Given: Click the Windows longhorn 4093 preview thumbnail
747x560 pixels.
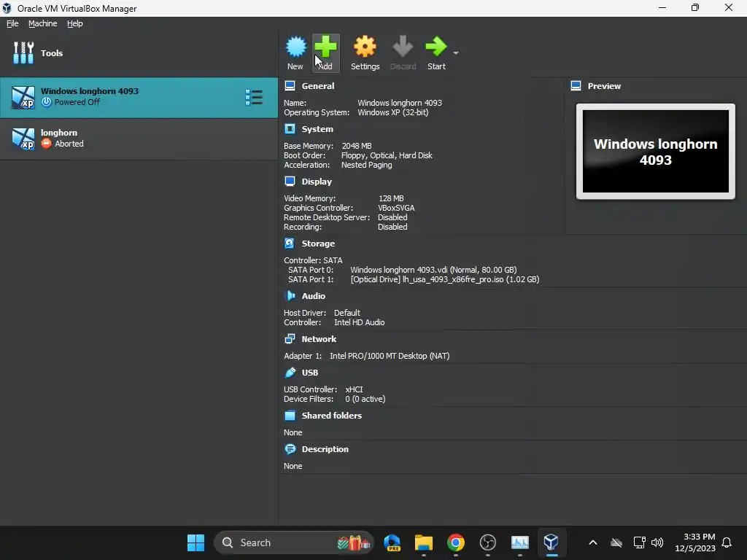Looking at the screenshot, I should (x=656, y=152).
